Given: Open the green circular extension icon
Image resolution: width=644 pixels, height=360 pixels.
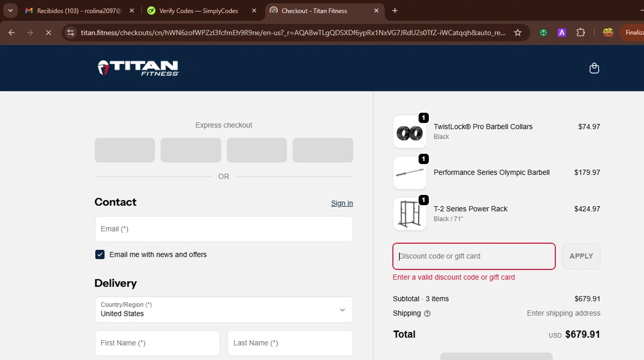Looking at the screenshot, I should click(544, 33).
